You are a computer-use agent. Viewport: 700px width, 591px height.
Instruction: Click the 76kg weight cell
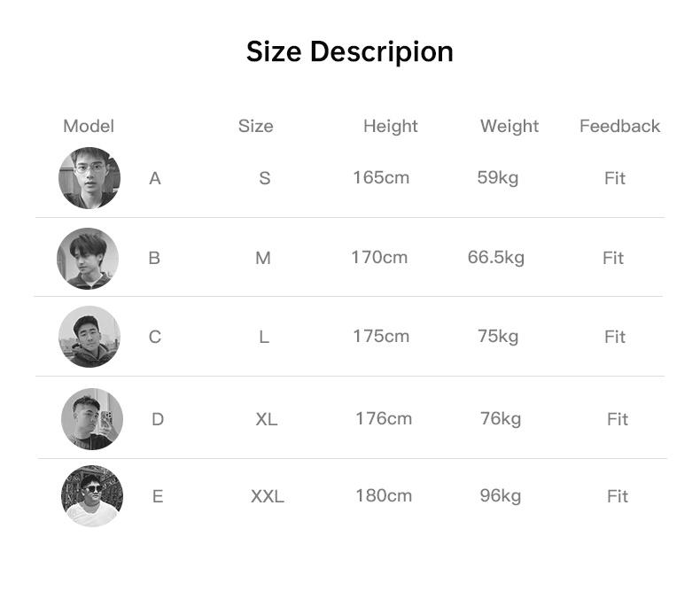pos(501,418)
